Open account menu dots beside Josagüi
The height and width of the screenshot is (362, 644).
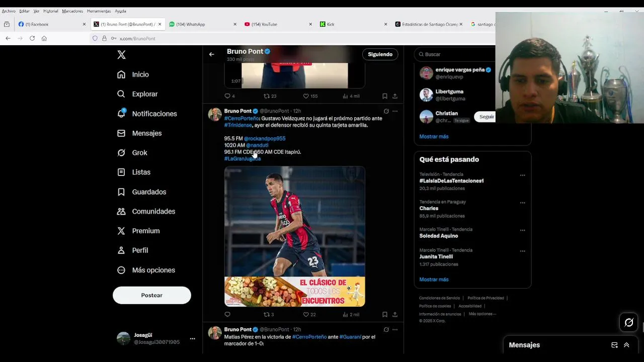tap(192, 339)
